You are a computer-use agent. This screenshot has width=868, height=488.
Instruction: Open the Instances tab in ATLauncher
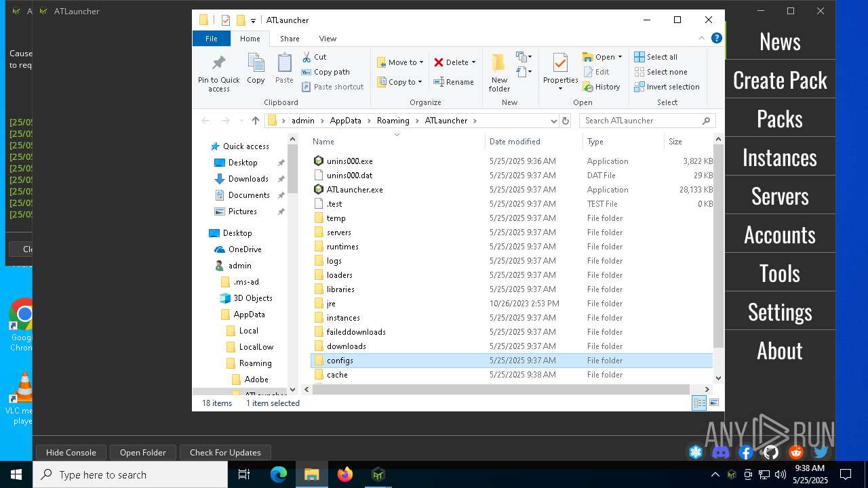click(780, 157)
